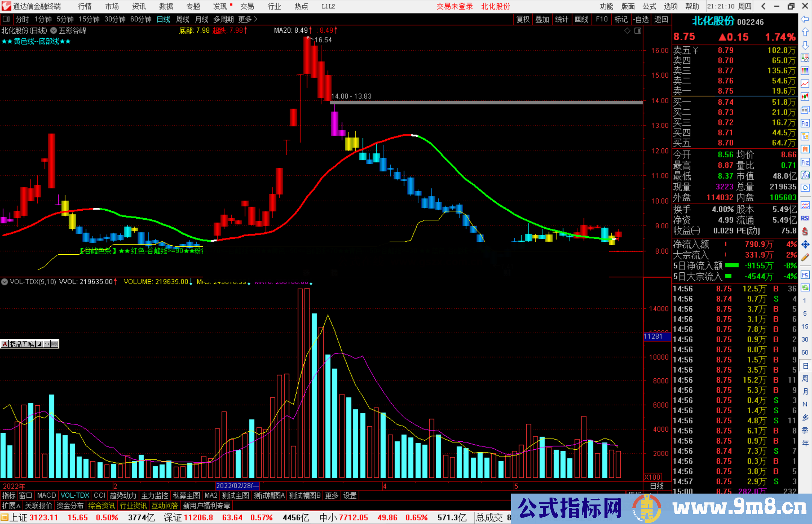Open VOL-TDX indicator dropdown arrow
812x524 pixels.
coord(5,282)
